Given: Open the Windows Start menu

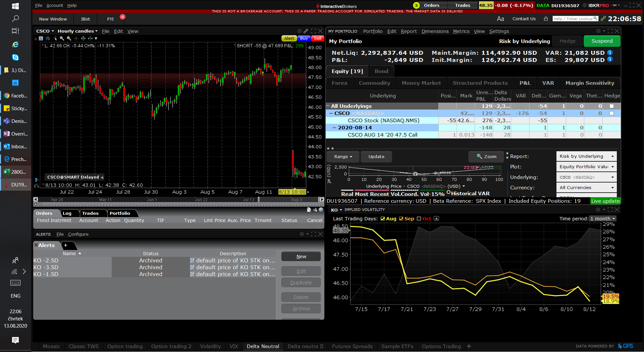Looking at the screenshot, I should point(15,6).
